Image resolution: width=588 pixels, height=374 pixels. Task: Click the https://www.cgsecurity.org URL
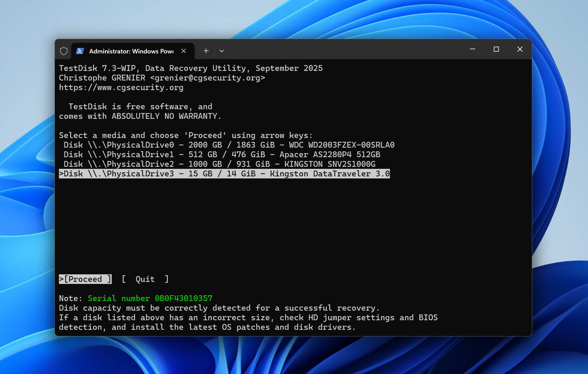121,87
